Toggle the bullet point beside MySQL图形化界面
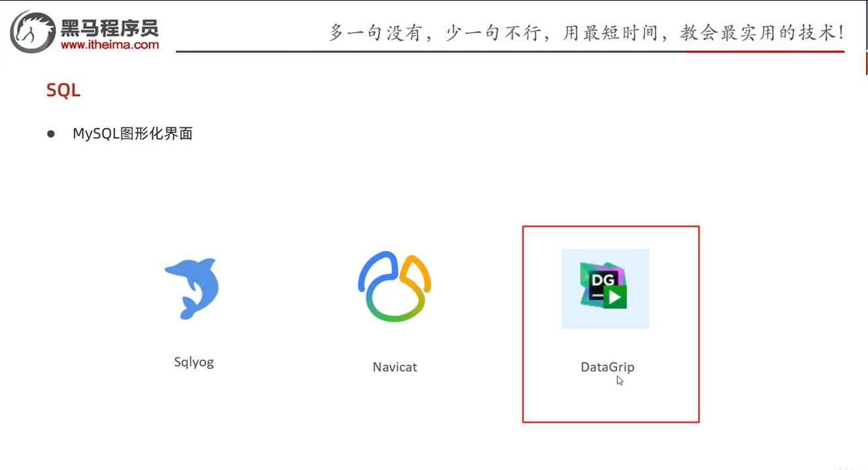868x470 pixels. [x=52, y=133]
